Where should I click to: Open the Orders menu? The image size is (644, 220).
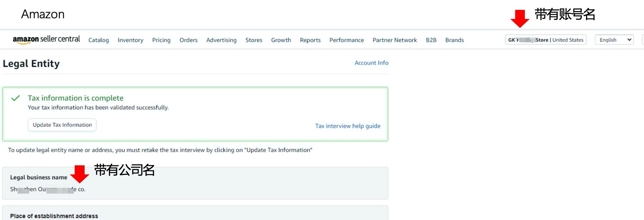188,40
